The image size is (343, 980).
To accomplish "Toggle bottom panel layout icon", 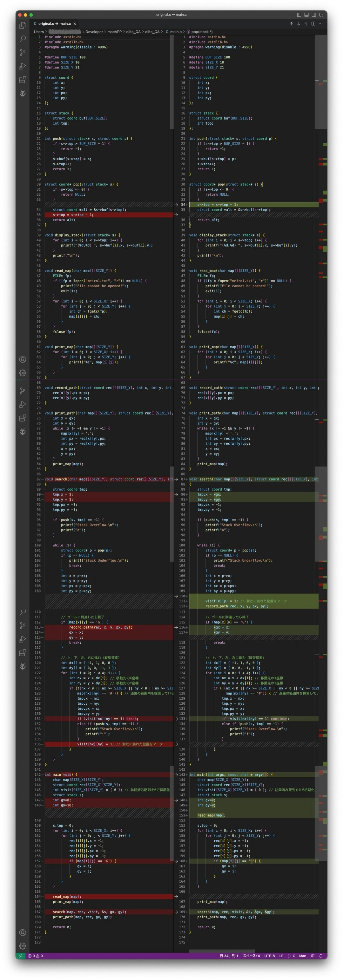I will [x=306, y=15].
